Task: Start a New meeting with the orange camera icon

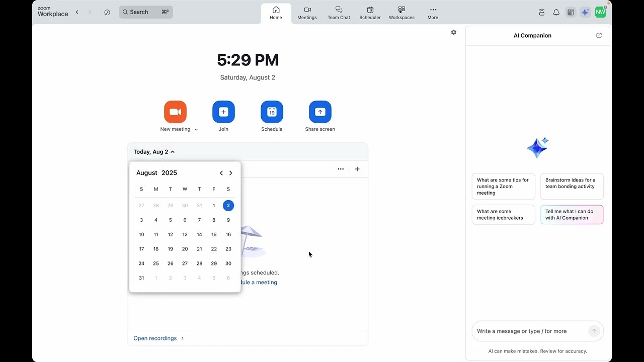Action: 175,112
